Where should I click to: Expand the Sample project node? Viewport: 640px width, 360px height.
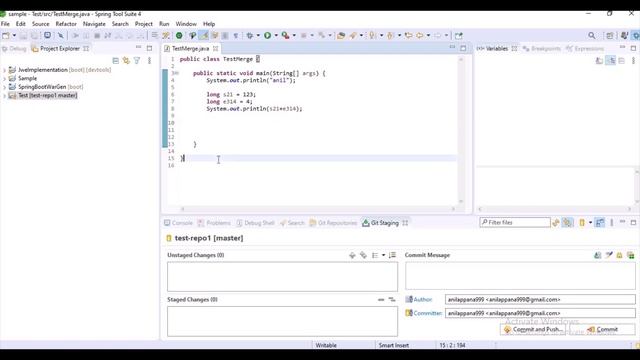[4, 78]
